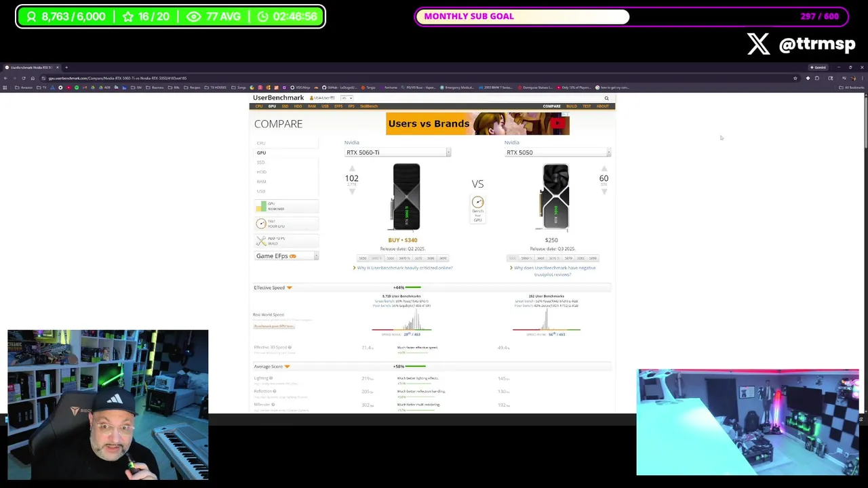Click the browser address bar URL
This screenshot has height=488, width=868.
tap(117, 78)
